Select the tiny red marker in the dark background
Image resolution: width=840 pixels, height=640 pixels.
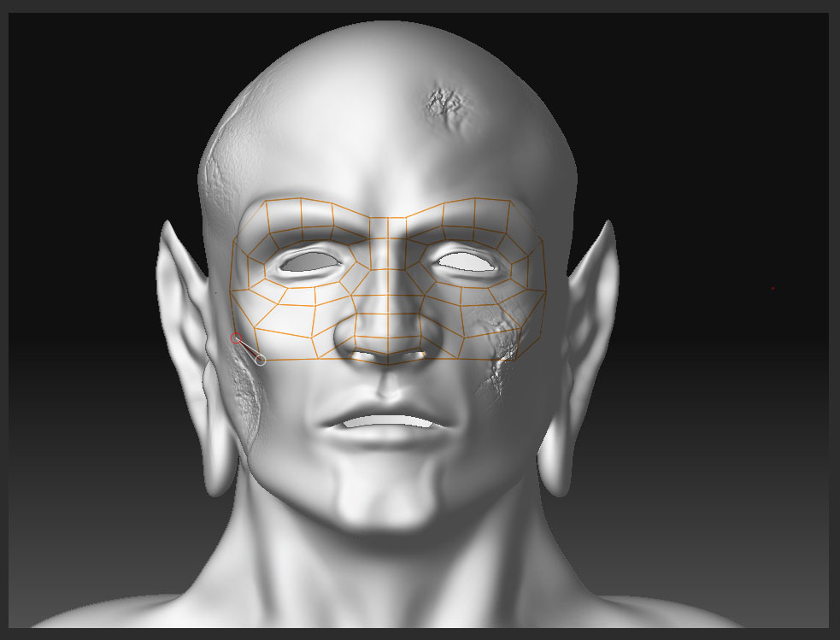coord(772,288)
